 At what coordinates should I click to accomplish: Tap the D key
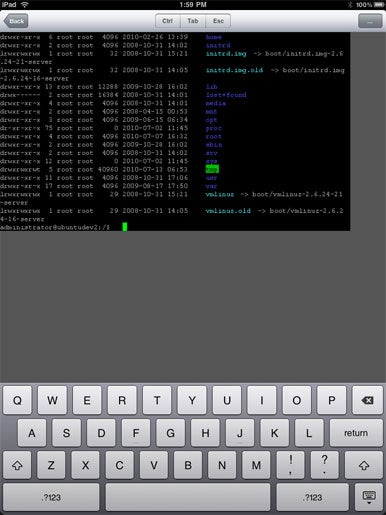click(101, 433)
